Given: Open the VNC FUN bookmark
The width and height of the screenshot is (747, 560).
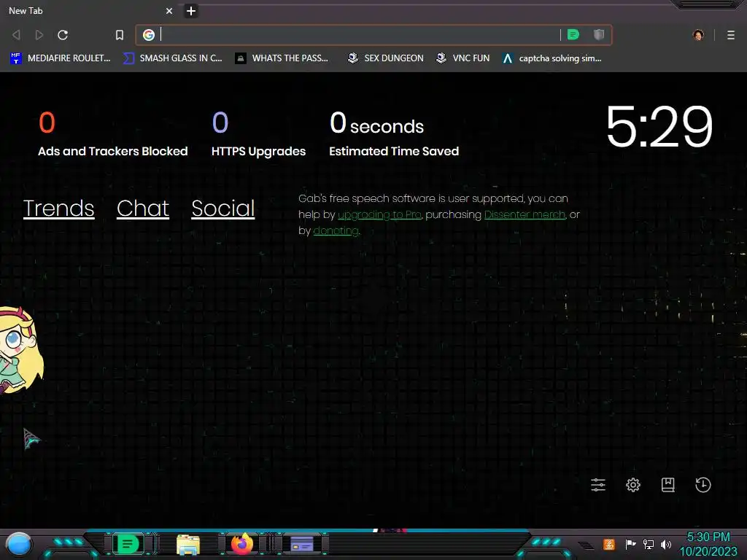Looking at the screenshot, I should point(463,58).
